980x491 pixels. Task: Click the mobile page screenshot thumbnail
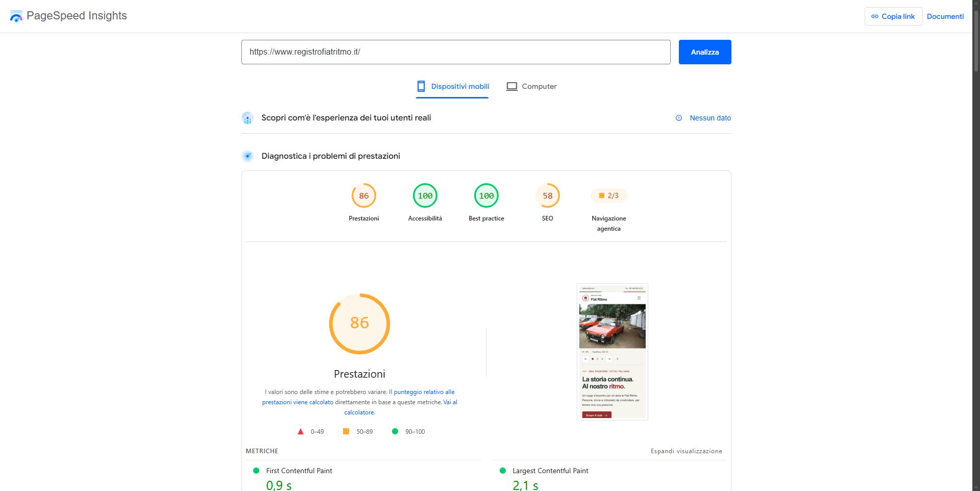[x=612, y=352]
